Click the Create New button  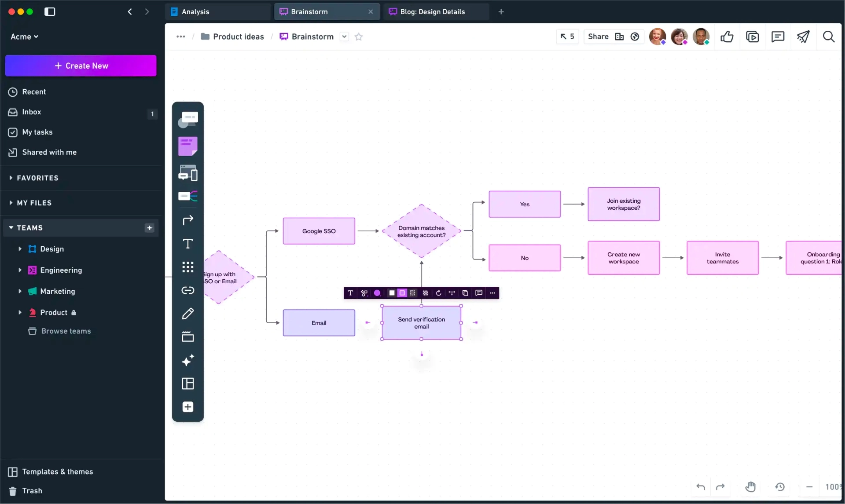pyautogui.click(x=81, y=66)
